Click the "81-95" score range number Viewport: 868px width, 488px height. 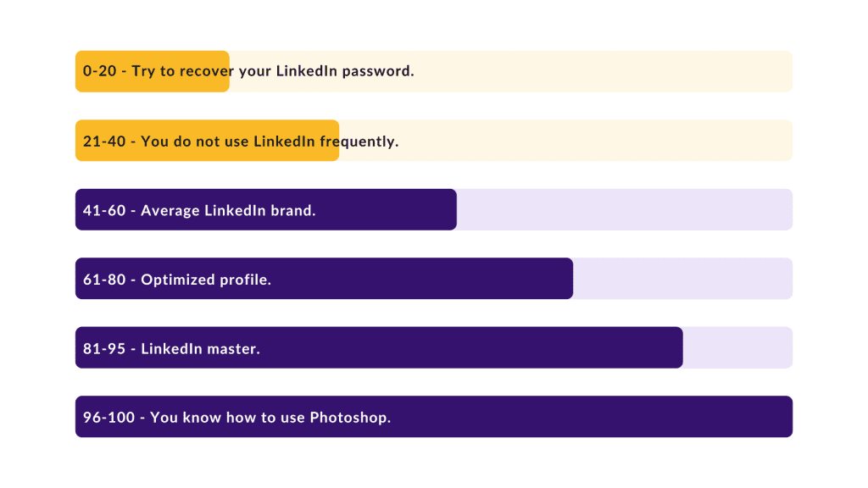tap(104, 348)
